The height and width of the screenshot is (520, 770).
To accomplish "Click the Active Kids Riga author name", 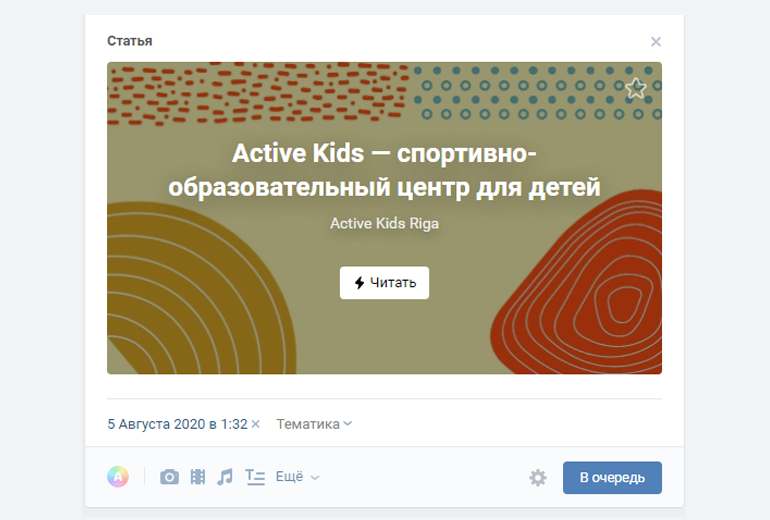I will [384, 223].
